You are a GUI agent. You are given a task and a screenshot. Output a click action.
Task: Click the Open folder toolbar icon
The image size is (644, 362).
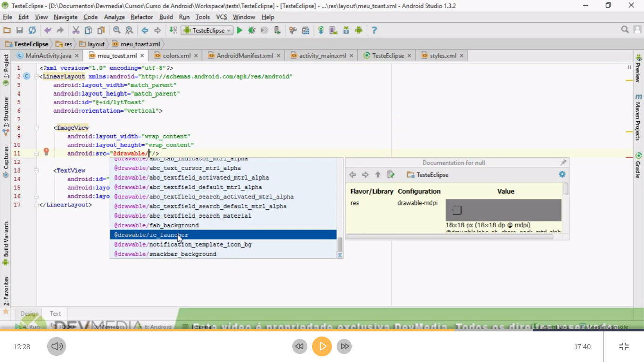[x=7, y=30]
